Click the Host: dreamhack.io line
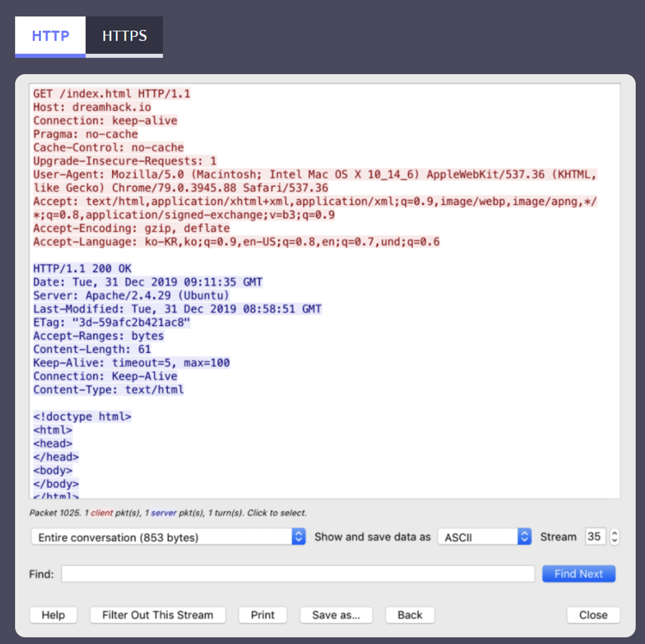This screenshot has height=644, width=645. [92, 107]
